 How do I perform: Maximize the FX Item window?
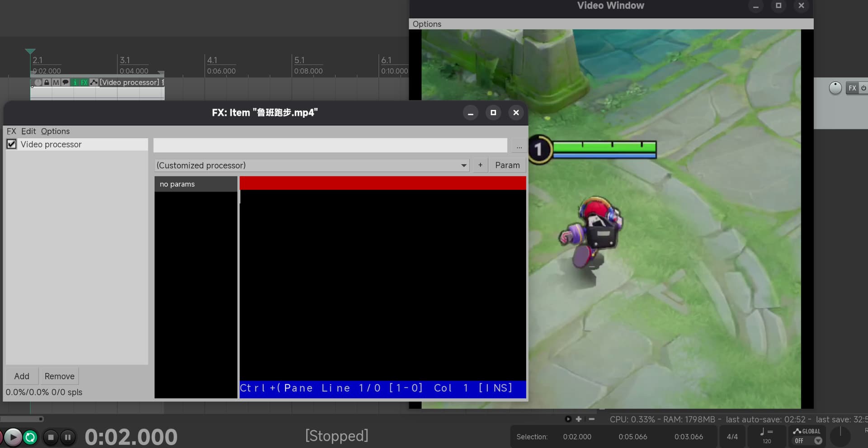coord(493,113)
